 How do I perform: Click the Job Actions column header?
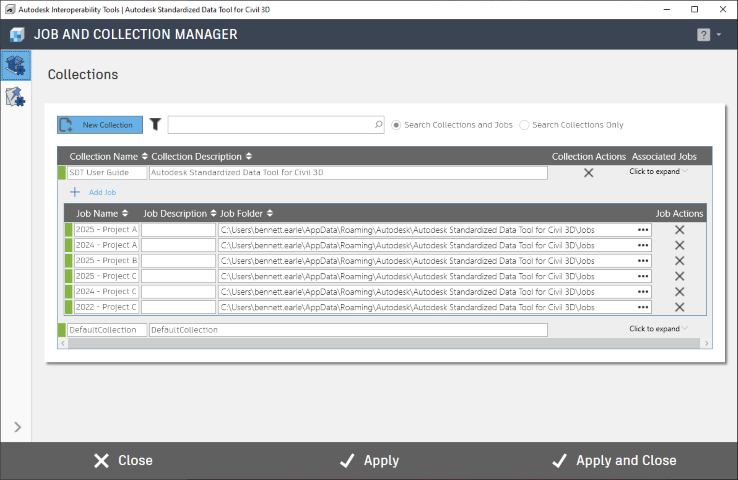[679, 213]
